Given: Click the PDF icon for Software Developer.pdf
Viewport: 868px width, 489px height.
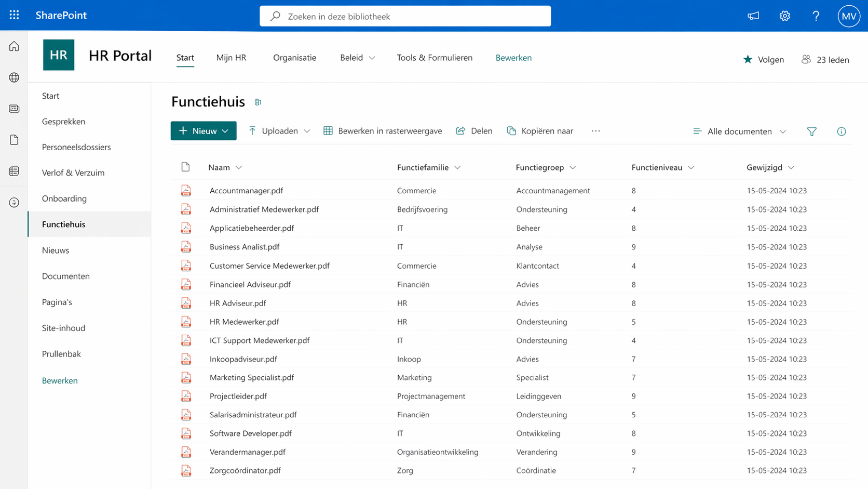Looking at the screenshot, I should click(x=186, y=433).
